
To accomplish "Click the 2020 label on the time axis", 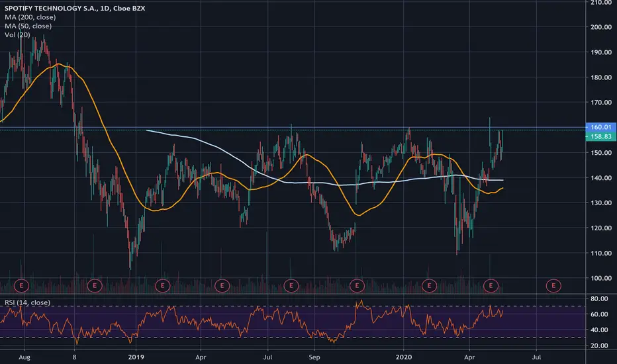I will point(404,357).
